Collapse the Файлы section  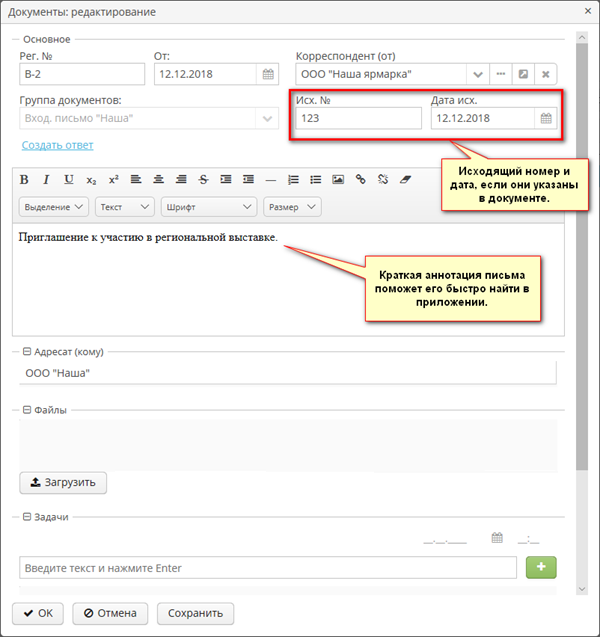(x=26, y=410)
